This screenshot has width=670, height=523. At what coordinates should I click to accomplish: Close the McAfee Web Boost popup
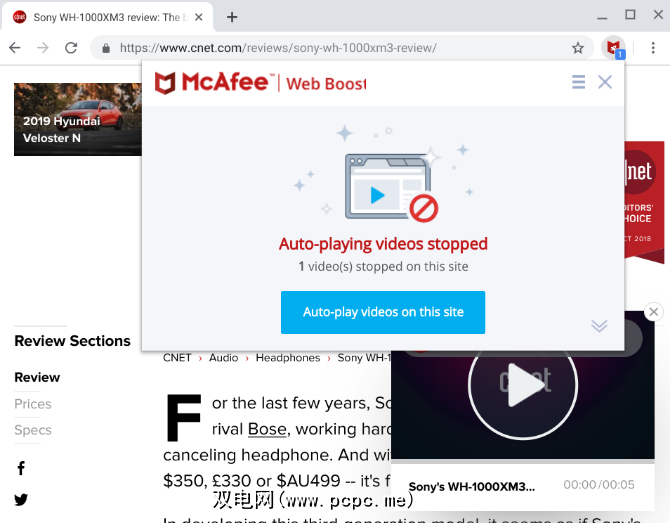(605, 82)
